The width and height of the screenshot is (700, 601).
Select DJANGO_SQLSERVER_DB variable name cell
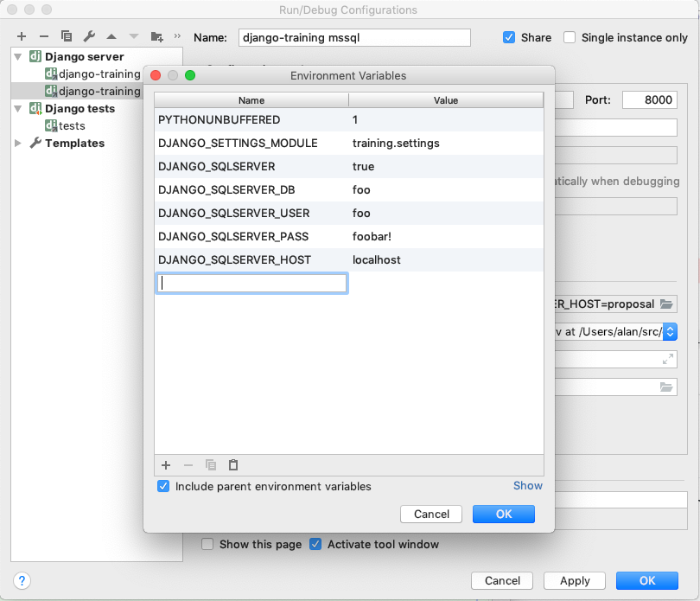[x=251, y=189]
